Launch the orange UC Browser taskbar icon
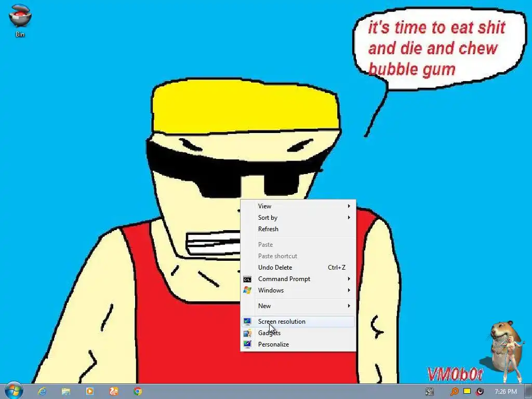The height and width of the screenshot is (399, 532). [114, 391]
